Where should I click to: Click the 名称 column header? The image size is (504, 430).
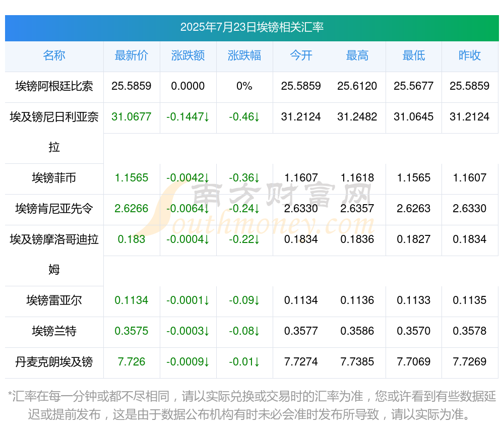54,55
